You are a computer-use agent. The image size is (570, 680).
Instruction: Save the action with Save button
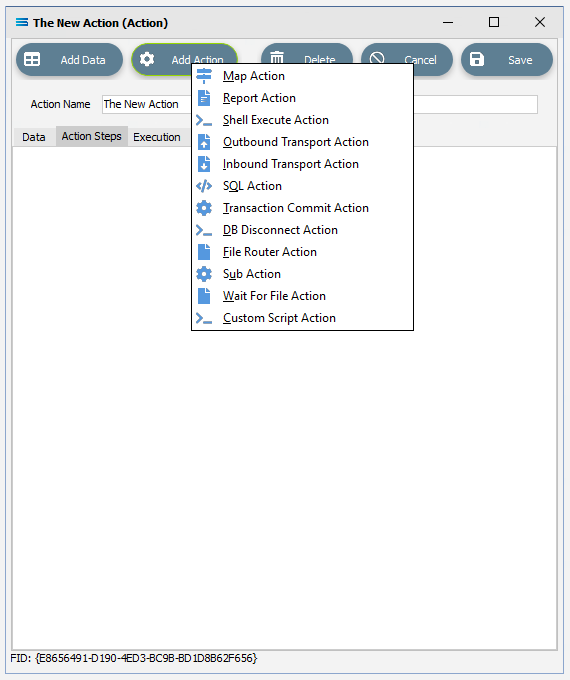coord(507,60)
